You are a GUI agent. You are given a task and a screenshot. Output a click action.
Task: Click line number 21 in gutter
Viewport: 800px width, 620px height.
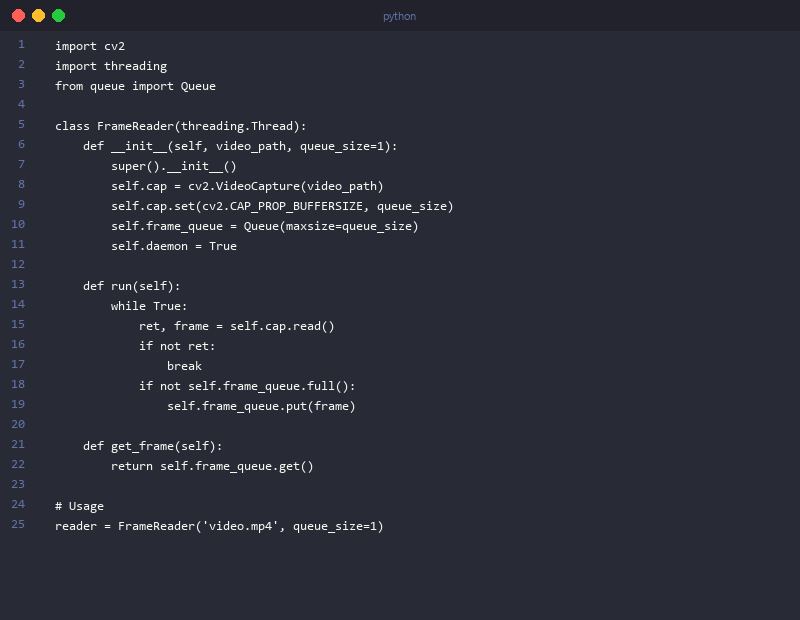[x=18, y=444]
